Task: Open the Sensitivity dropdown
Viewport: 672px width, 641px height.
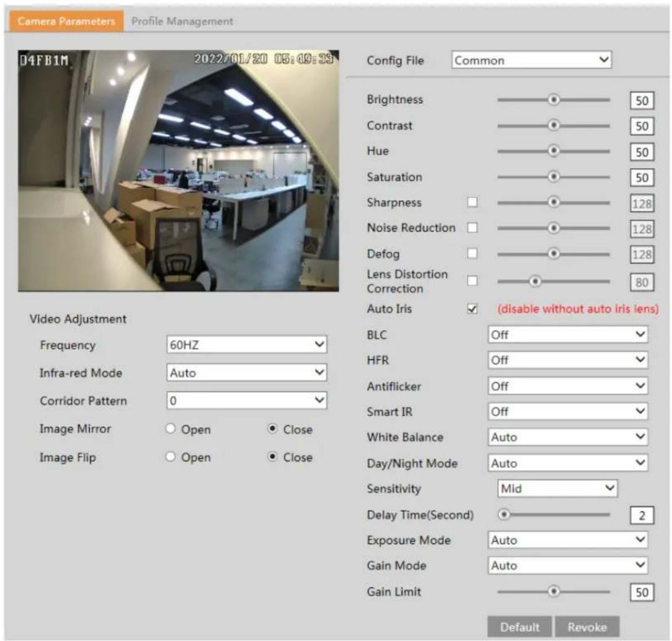Action: tap(557, 489)
